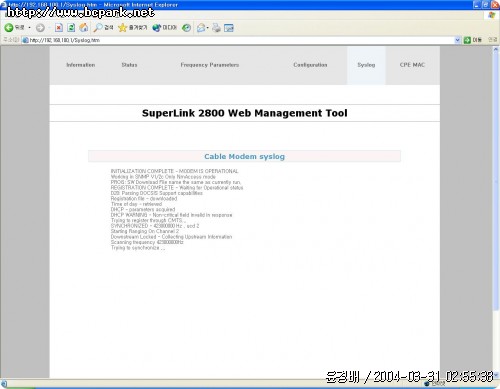Screen dimensions: 500x389
Task: Click the DHCP WARNING log line
Action: click(171, 215)
